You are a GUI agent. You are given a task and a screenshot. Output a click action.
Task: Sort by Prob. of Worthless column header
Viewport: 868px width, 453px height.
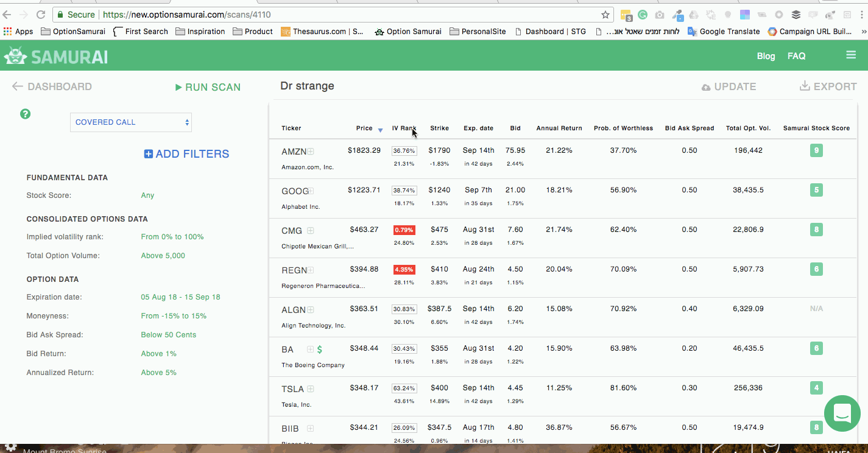(x=623, y=128)
